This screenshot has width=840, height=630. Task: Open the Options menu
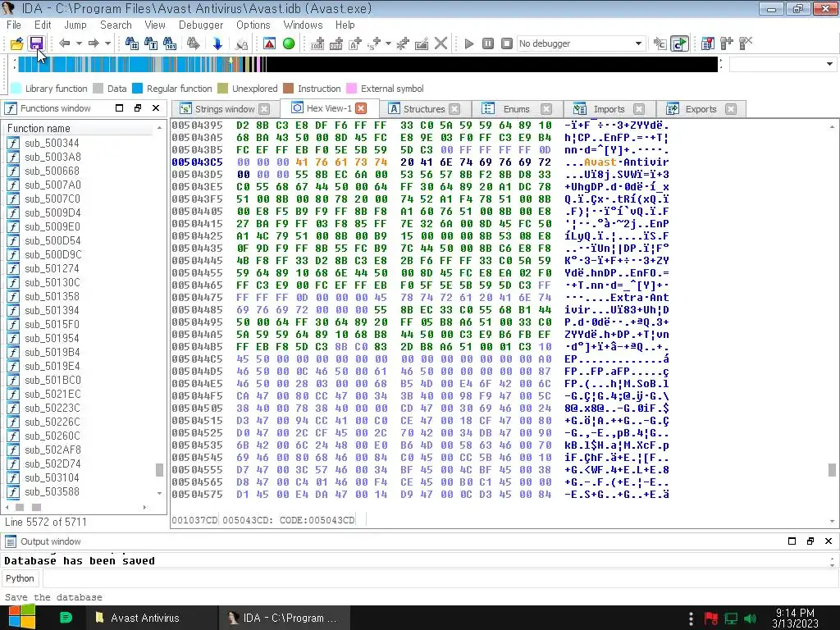click(x=253, y=25)
